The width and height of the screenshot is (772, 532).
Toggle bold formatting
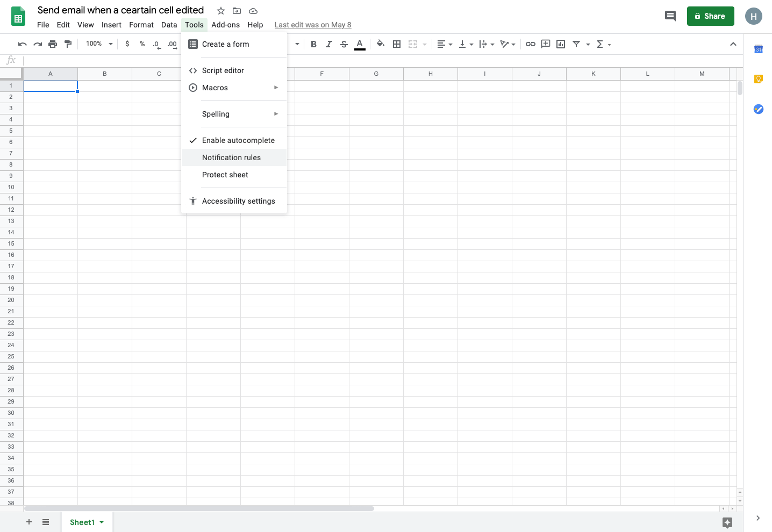pos(313,44)
